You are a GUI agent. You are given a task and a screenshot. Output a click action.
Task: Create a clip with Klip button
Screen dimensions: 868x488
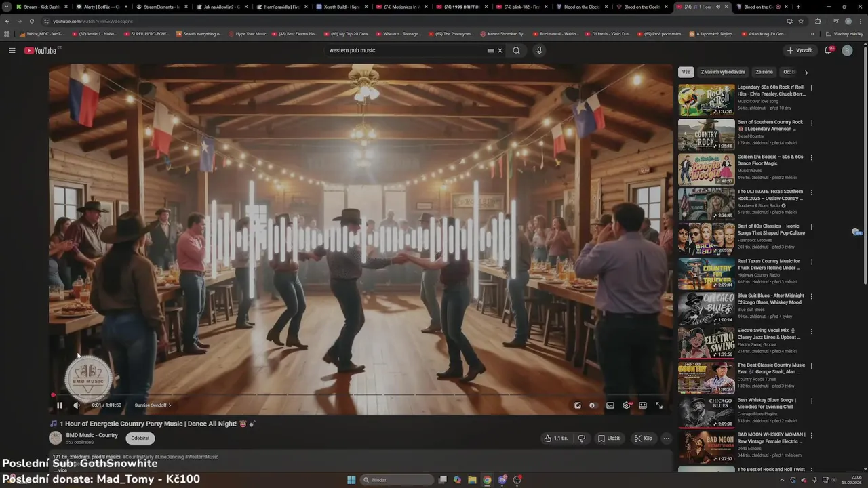click(x=643, y=439)
